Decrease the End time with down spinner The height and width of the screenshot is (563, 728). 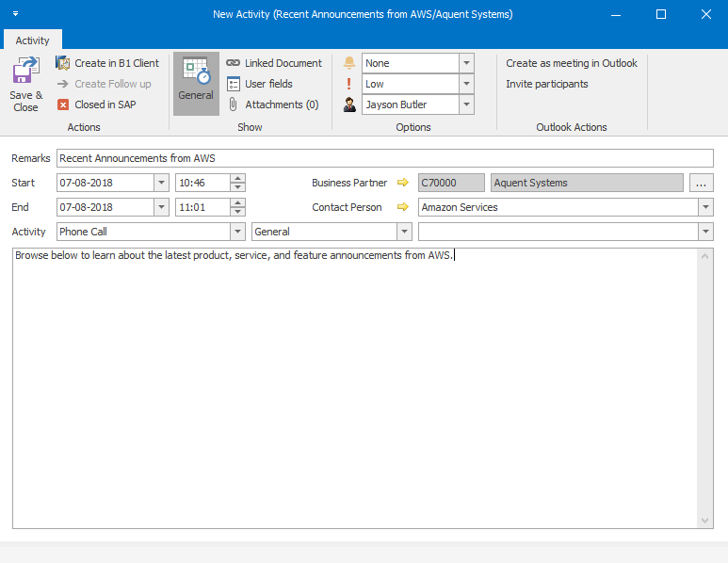click(x=237, y=211)
